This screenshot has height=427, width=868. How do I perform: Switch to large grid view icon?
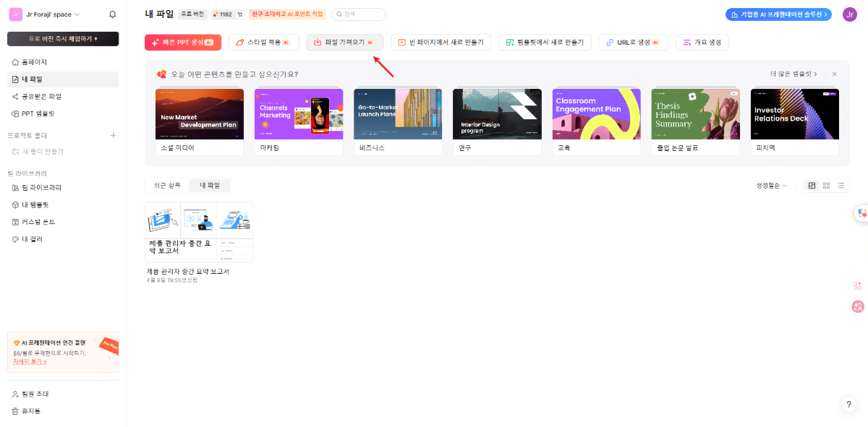click(812, 186)
